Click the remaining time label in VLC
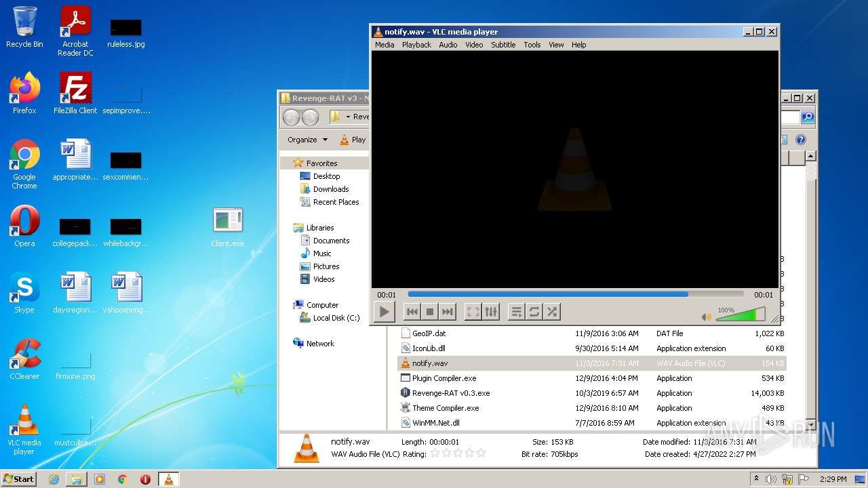 [764, 295]
